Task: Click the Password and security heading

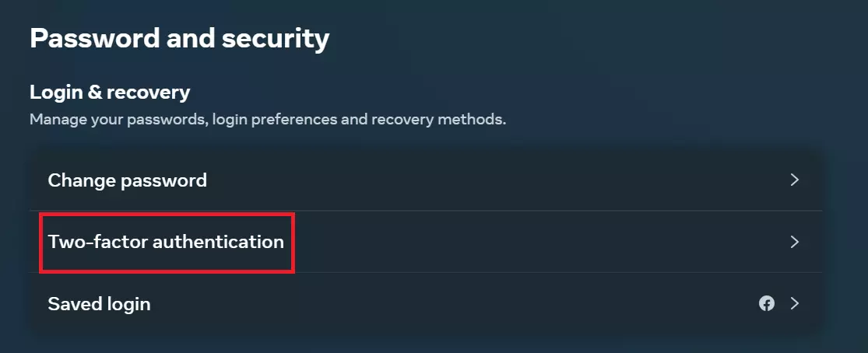Action: [179, 38]
